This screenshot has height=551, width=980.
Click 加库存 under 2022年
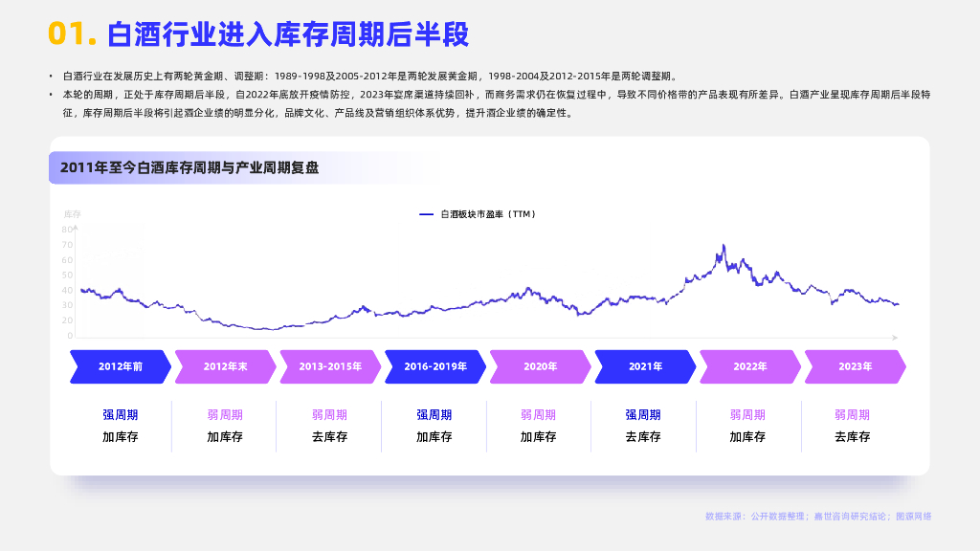(747, 436)
